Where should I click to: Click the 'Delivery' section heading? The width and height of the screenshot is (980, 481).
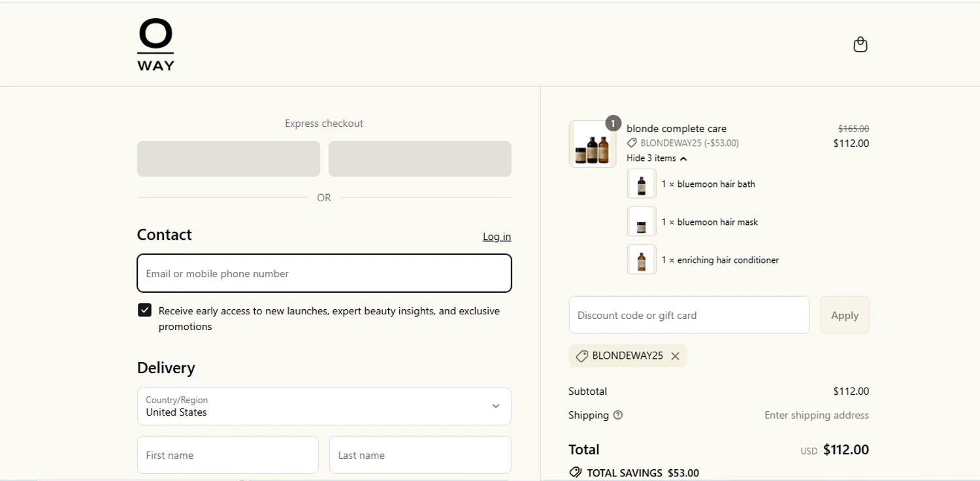pyautogui.click(x=166, y=368)
